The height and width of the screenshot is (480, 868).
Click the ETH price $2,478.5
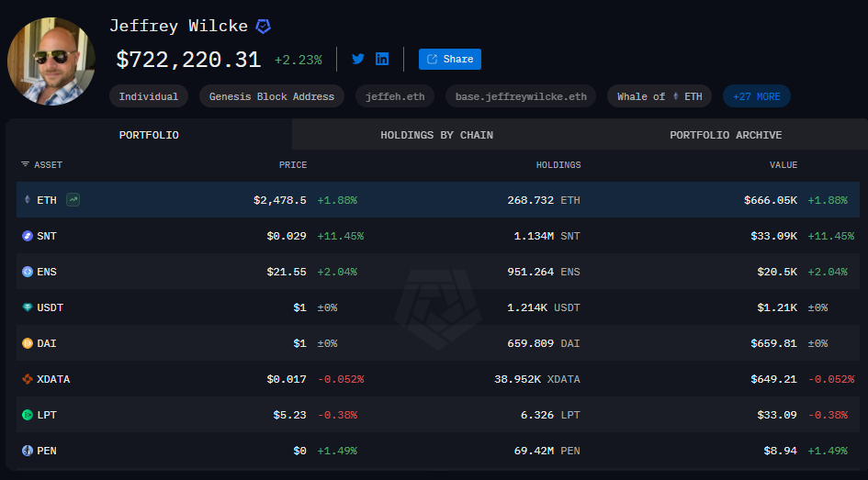pos(279,200)
